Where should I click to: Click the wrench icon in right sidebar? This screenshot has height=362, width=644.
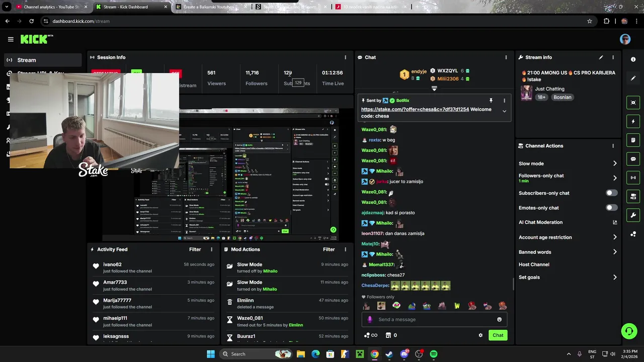(x=633, y=215)
